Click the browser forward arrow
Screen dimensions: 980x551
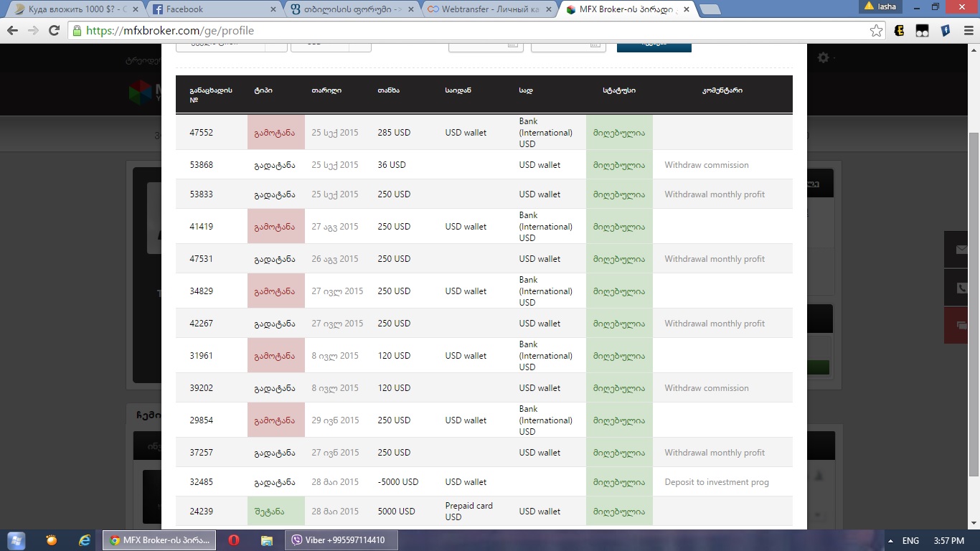[33, 31]
